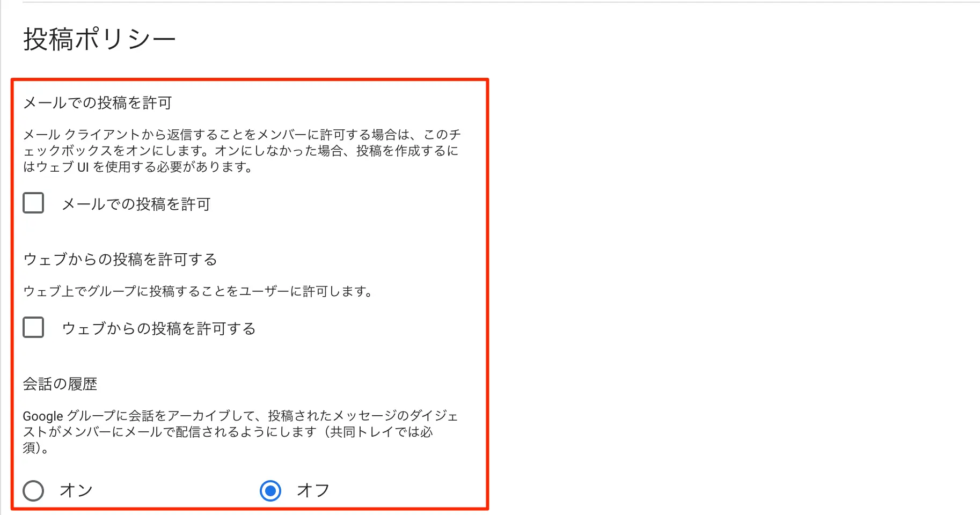The height and width of the screenshot is (515, 980).
Task: Click the description starting with メール クライアントから返信
Action: pos(242,151)
